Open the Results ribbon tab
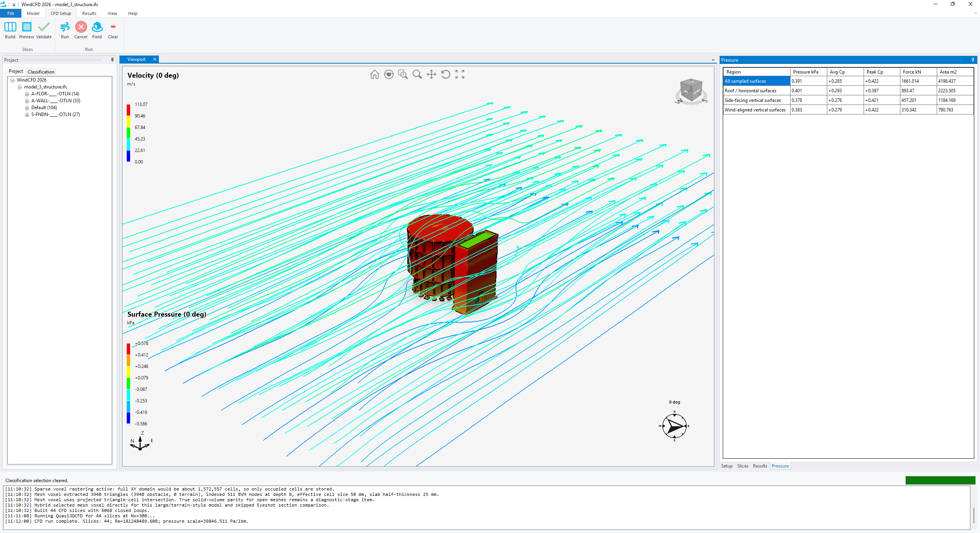 (89, 13)
